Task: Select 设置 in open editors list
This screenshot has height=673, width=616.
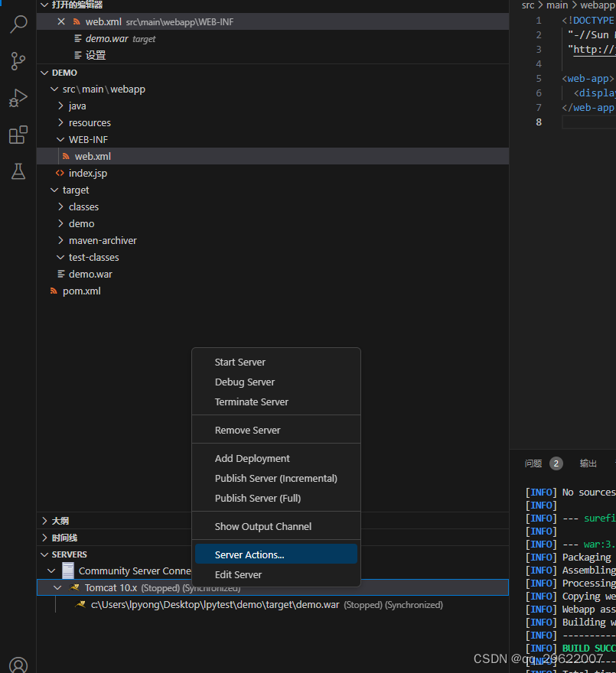Action: click(272, 55)
